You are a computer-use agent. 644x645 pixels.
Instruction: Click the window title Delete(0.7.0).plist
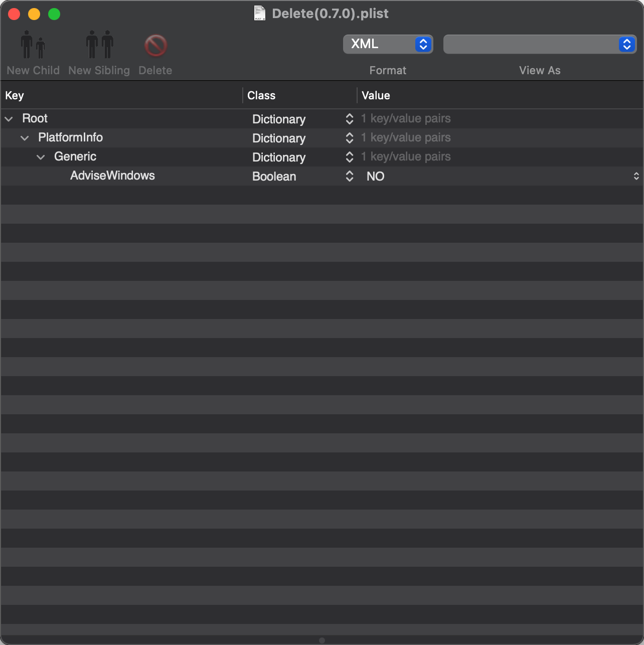point(330,14)
